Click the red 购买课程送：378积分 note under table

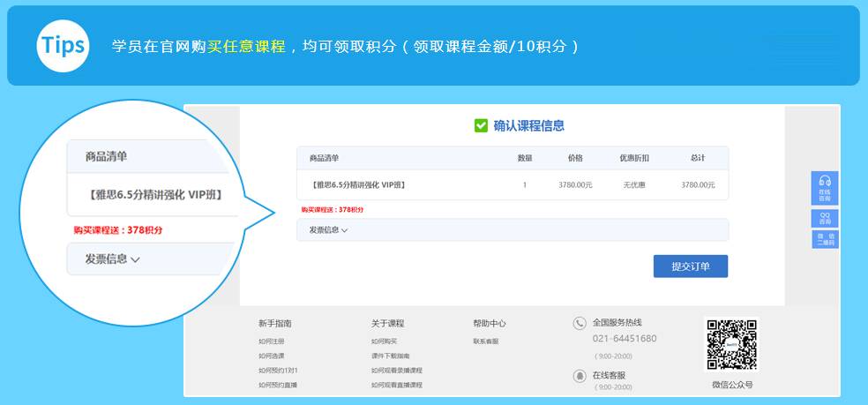coord(333,210)
